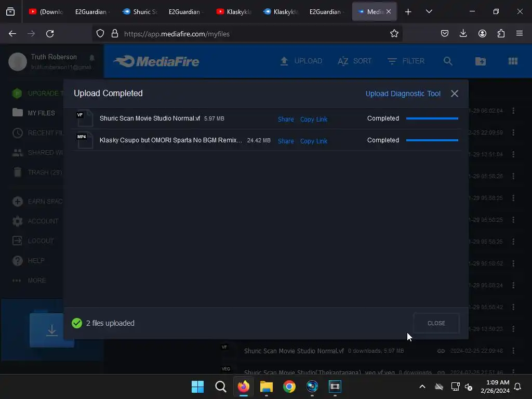Click the green check files uploaded icon

(77, 323)
